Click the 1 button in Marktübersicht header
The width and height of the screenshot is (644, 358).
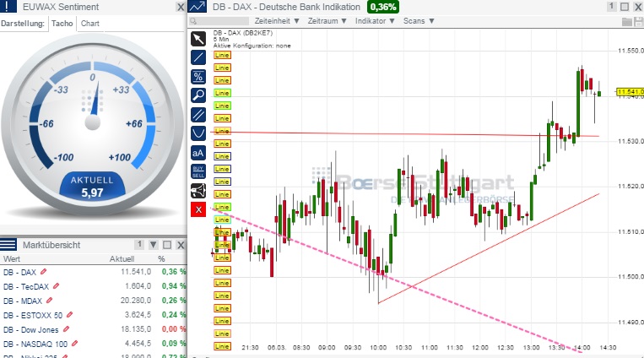pyautogui.click(x=139, y=245)
